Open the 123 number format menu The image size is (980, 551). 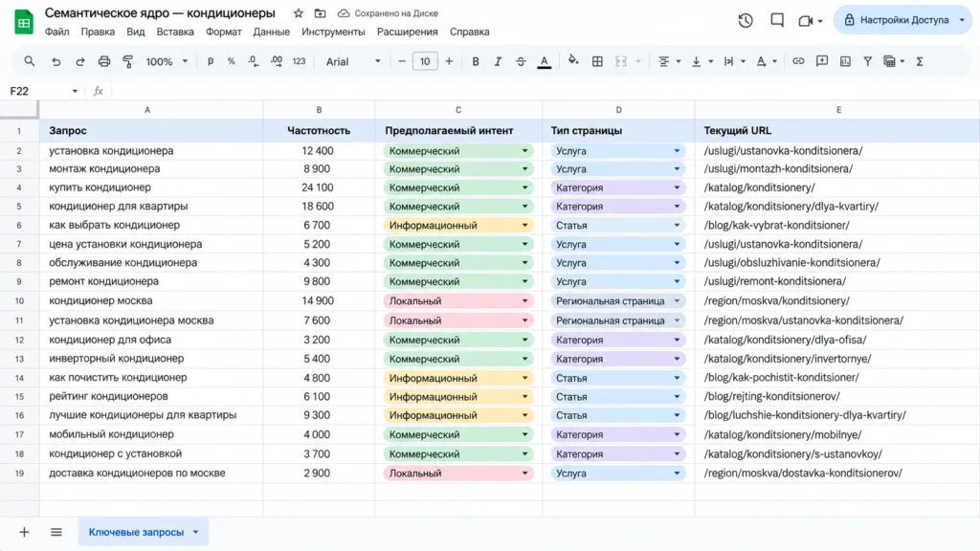[299, 61]
